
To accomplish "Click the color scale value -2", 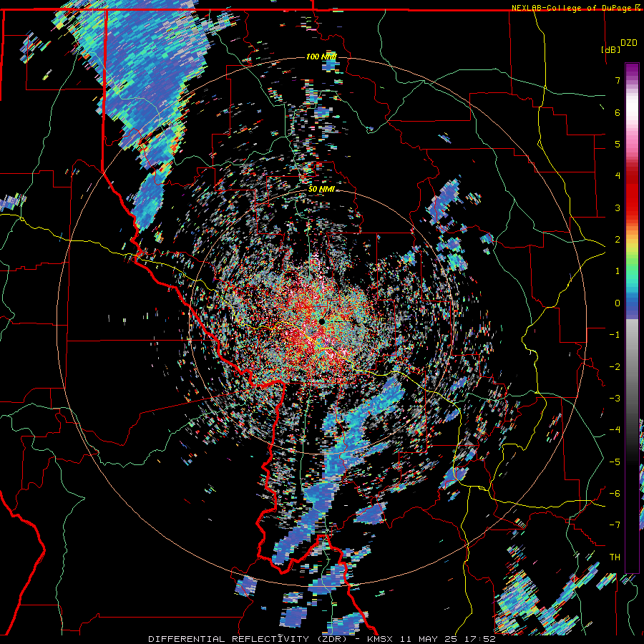I will (x=615, y=366).
